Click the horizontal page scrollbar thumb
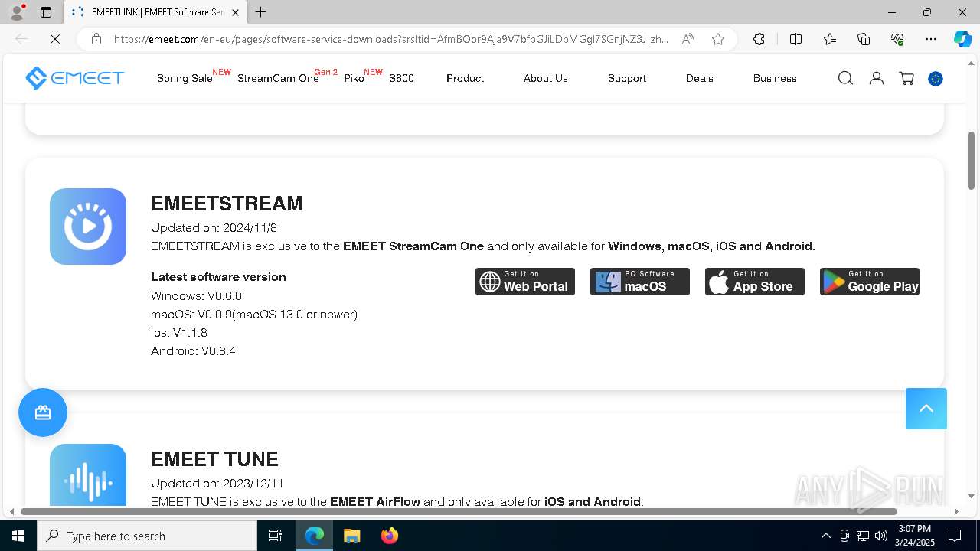 pyautogui.click(x=459, y=511)
